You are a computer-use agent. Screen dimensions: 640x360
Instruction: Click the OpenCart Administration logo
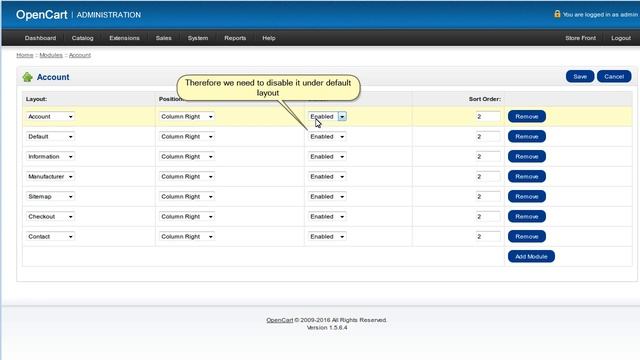click(x=78, y=15)
